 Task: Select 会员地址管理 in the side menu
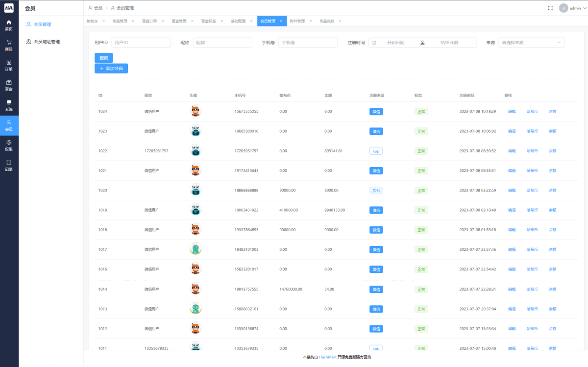[x=47, y=42]
